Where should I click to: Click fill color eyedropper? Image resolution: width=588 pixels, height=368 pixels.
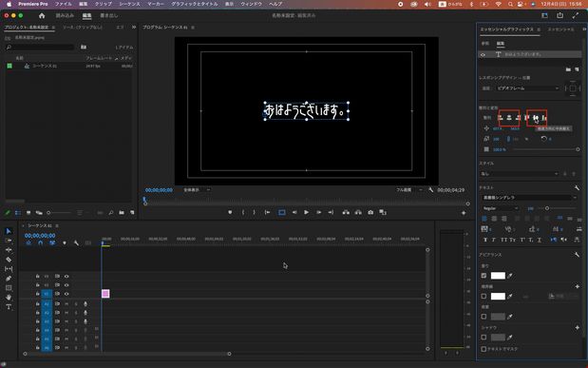pyautogui.click(x=510, y=276)
